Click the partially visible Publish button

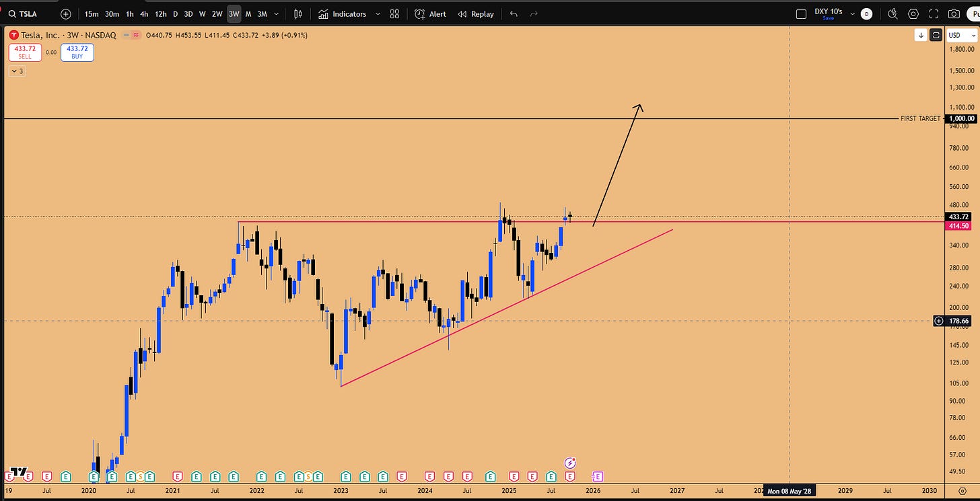(973, 13)
